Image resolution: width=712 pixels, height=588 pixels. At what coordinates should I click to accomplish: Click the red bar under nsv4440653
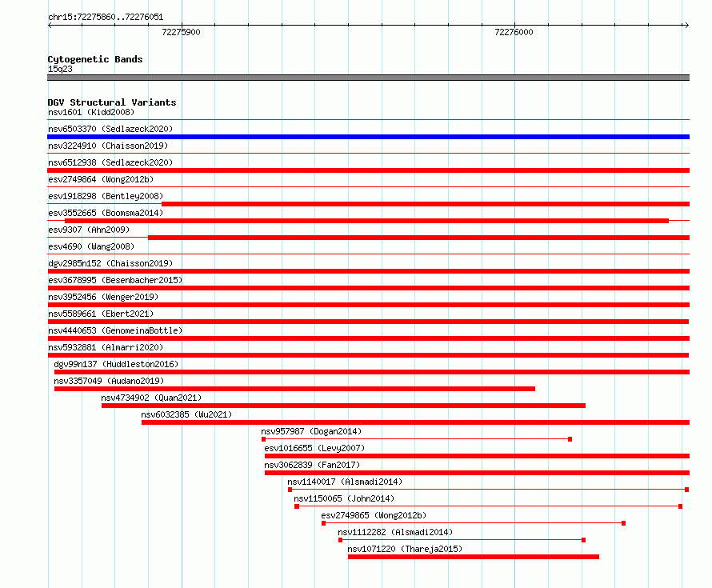tap(368, 338)
